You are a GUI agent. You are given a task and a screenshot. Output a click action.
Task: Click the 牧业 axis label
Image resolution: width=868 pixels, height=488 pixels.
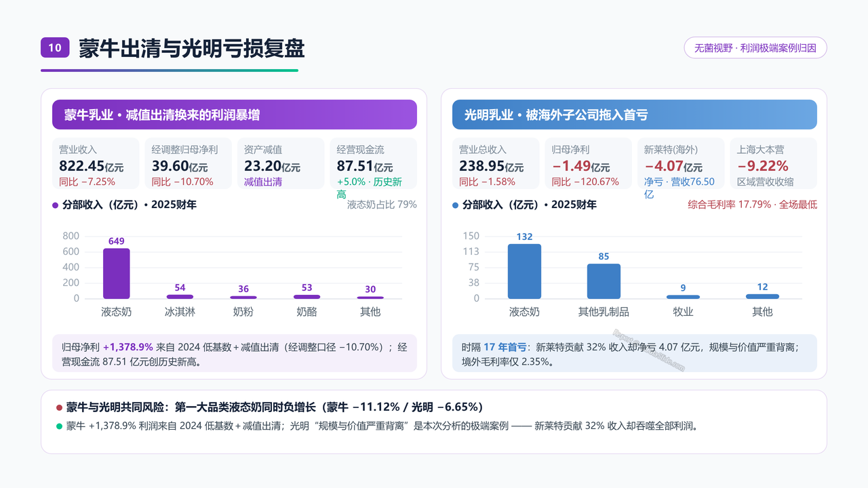coord(683,312)
